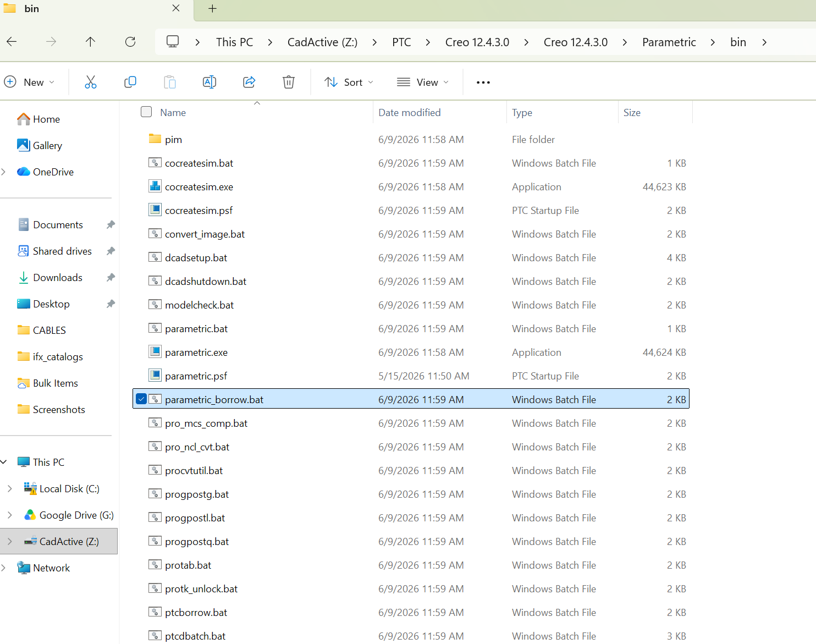816x644 pixels.
Task: Open the See more ellipsis menu
Action: (483, 82)
